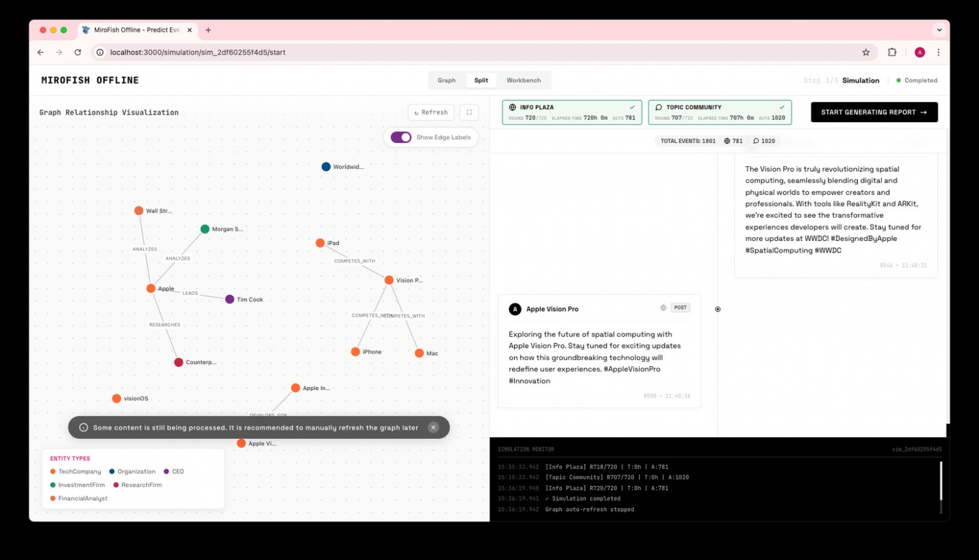This screenshot has width=979, height=560.
Task: Click the RESEARCHES edge label
Action: pyautogui.click(x=164, y=325)
